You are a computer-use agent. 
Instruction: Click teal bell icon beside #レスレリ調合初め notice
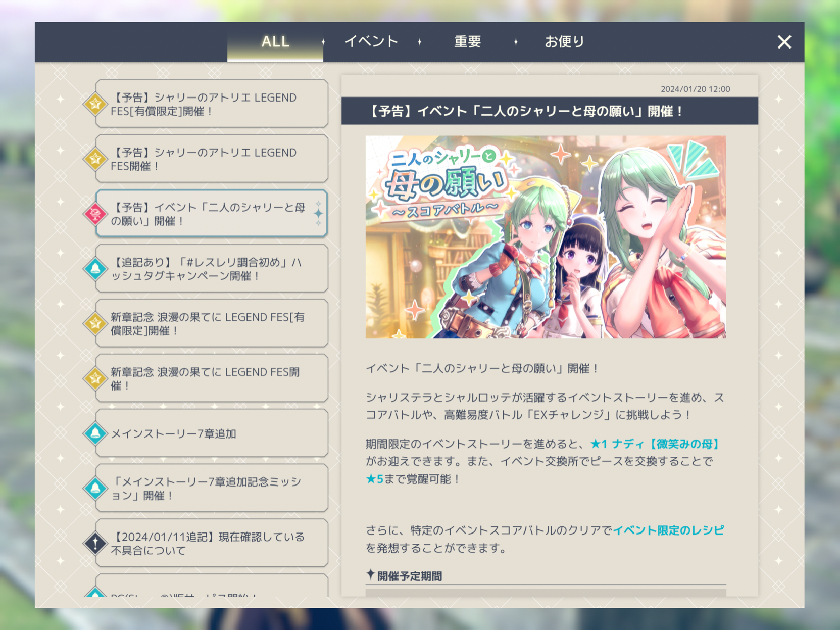[95, 269]
